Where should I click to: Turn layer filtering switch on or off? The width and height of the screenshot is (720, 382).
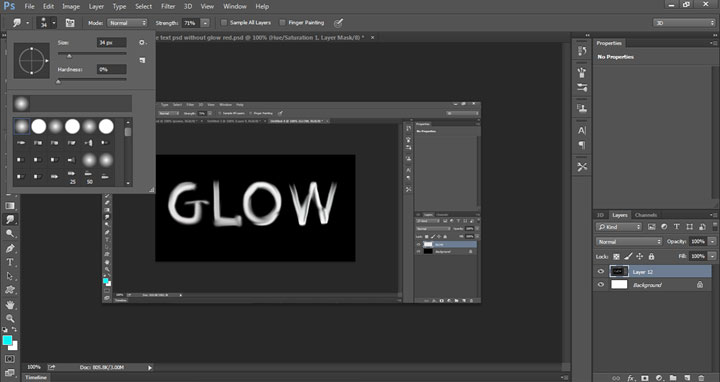tap(715, 227)
